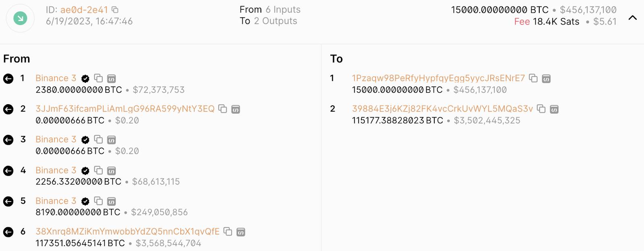Screen dimensions: 644x251
Task: Open script details for input 5
Action: tap(111, 201)
